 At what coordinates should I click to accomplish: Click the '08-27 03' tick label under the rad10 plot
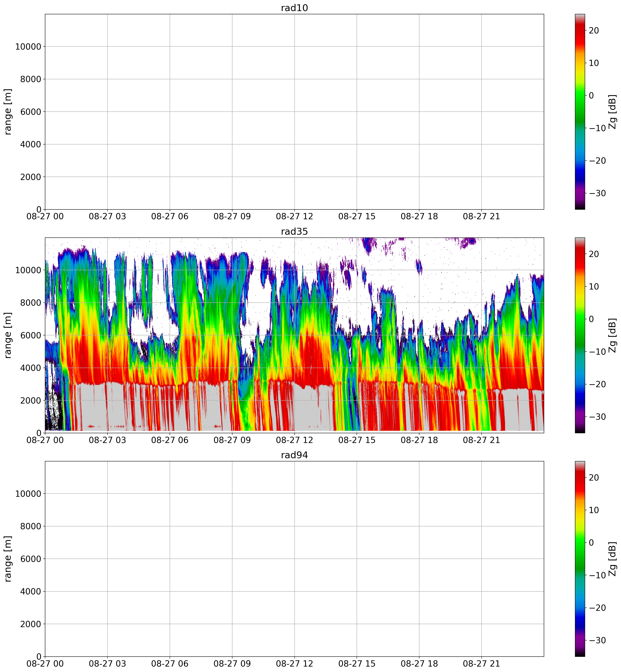coord(107,217)
